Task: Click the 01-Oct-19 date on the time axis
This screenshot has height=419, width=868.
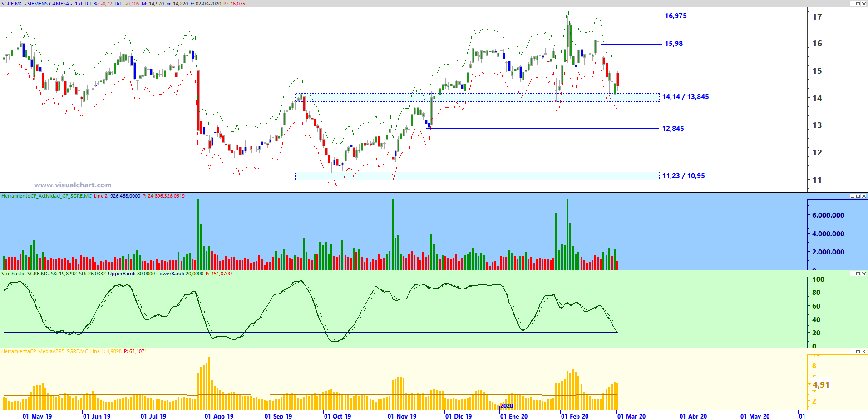Action: click(337, 416)
